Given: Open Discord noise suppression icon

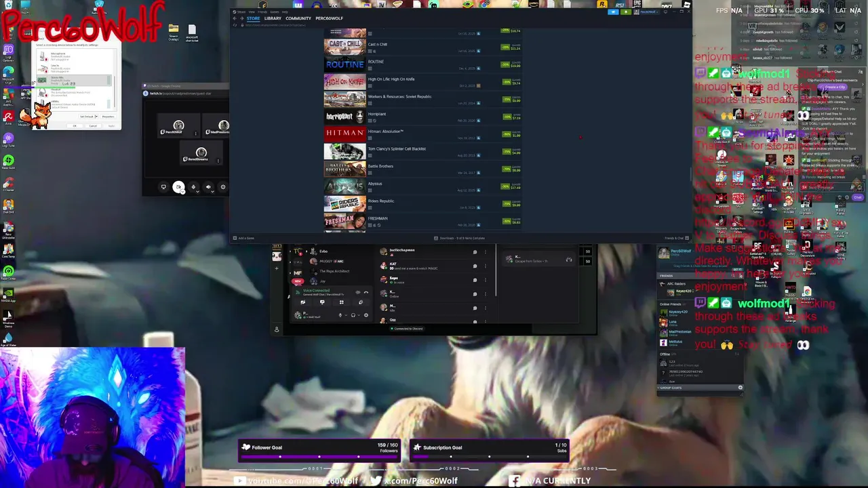Looking at the screenshot, I should coord(358,292).
